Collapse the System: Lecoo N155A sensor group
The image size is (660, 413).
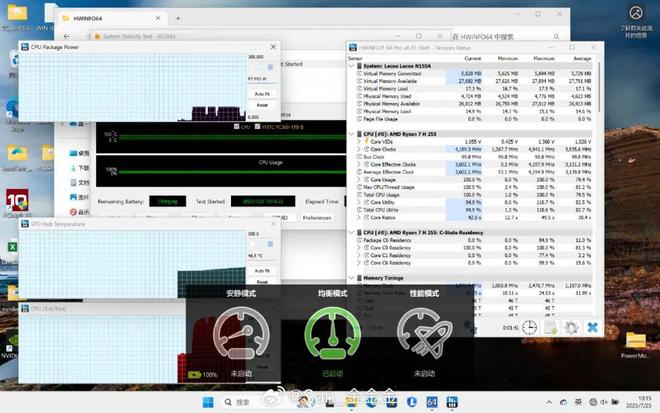pyautogui.click(x=351, y=65)
